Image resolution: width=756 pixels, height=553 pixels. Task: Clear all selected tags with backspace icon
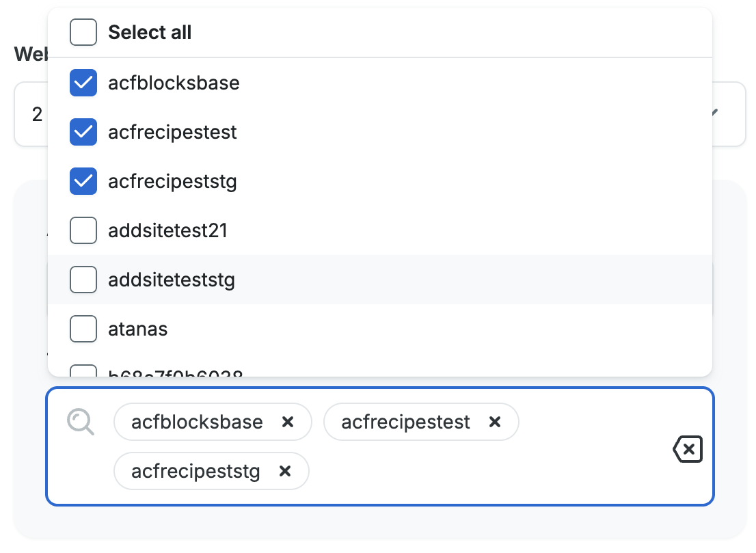point(688,450)
